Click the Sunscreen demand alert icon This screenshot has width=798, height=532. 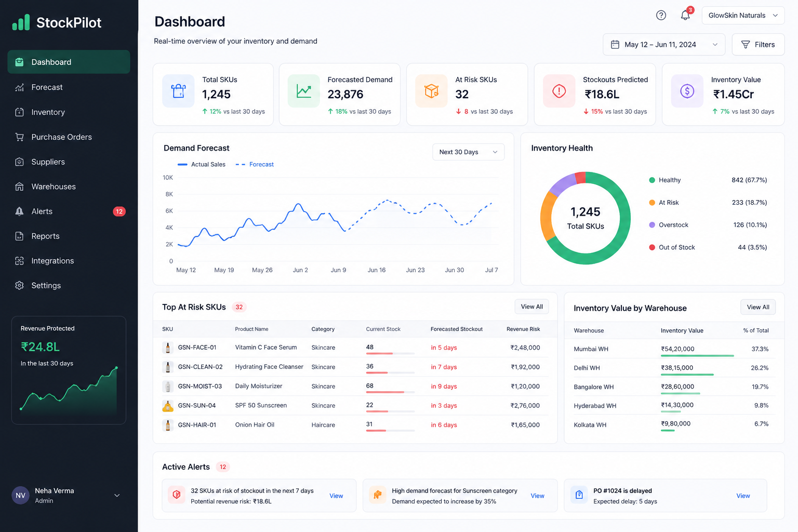(x=378, y=495)
